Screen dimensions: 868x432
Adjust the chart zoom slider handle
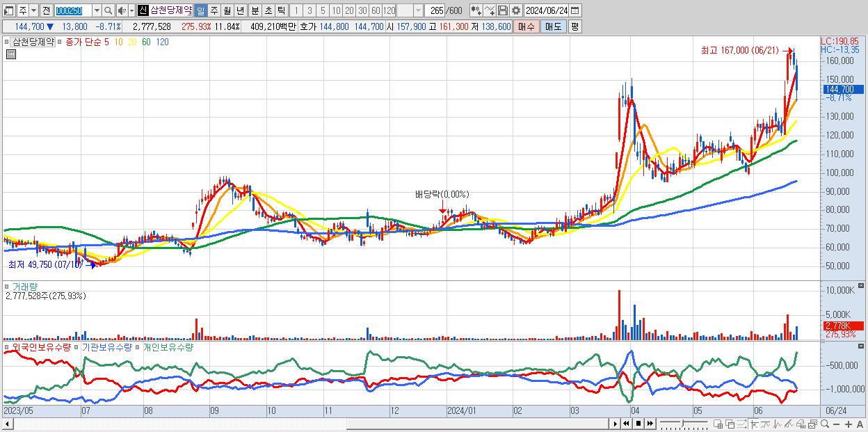[683, 423]
